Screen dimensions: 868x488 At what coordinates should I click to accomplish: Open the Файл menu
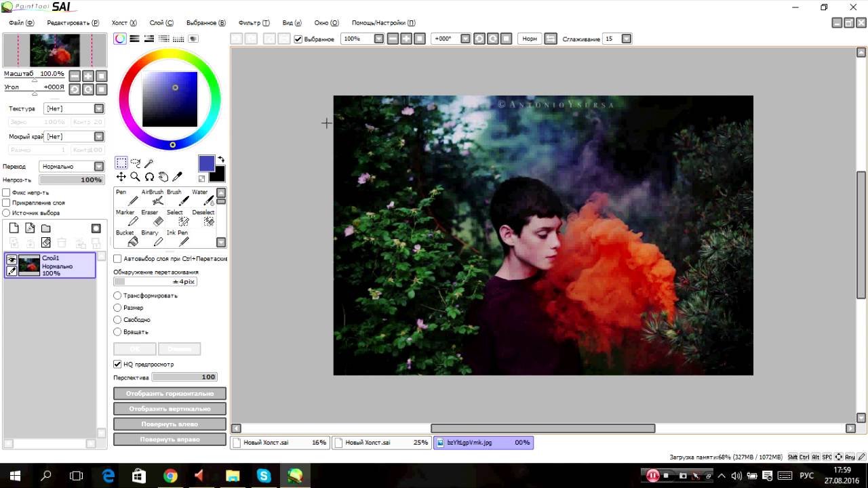(x=21, y=22)
